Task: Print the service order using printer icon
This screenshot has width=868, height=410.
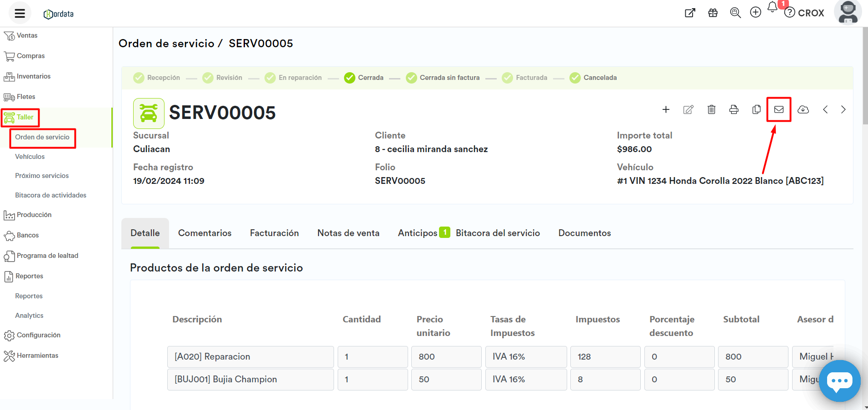Action: click(733, 109)
